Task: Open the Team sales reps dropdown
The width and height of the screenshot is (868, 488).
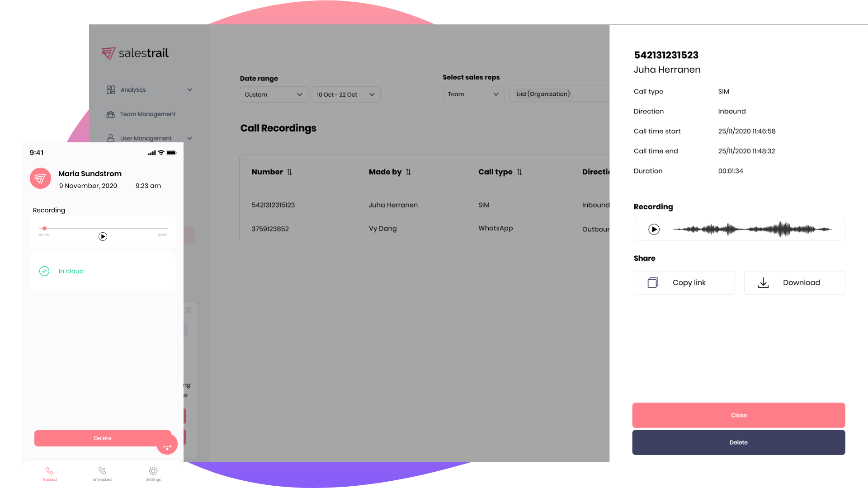Action: 472,94
